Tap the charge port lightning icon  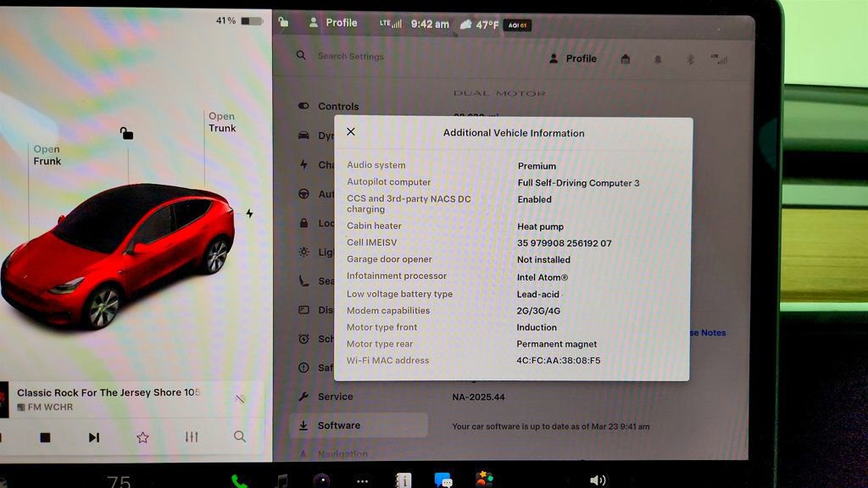[250, 213]
